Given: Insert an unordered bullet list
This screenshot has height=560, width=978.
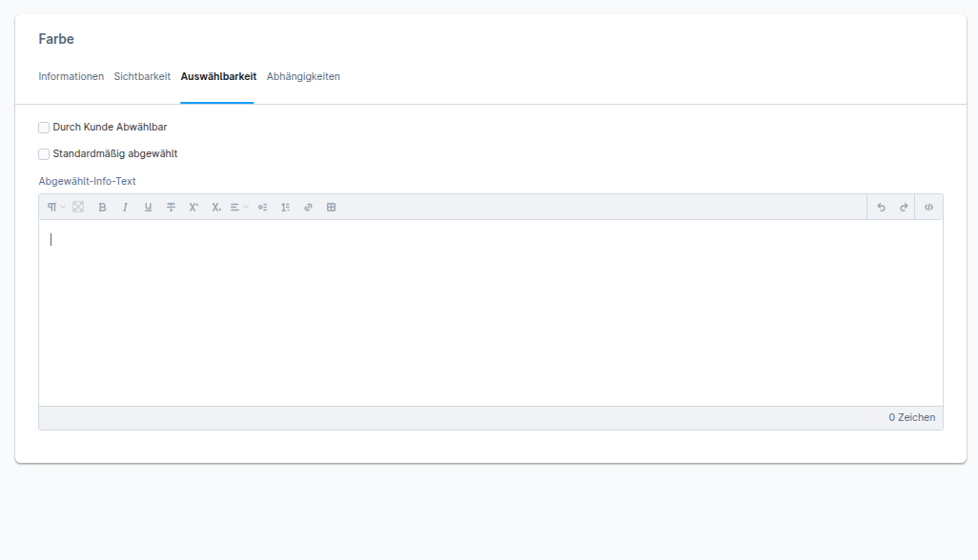Looking at the screenshot, I should click(x=262, y=208).
